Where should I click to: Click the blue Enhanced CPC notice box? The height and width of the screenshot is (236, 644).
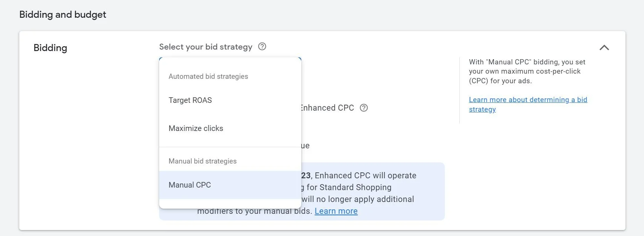click(373, 191)
